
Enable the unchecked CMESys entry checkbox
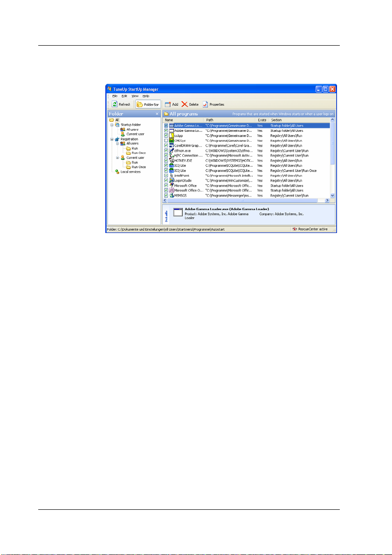click(x=166, y=141)
